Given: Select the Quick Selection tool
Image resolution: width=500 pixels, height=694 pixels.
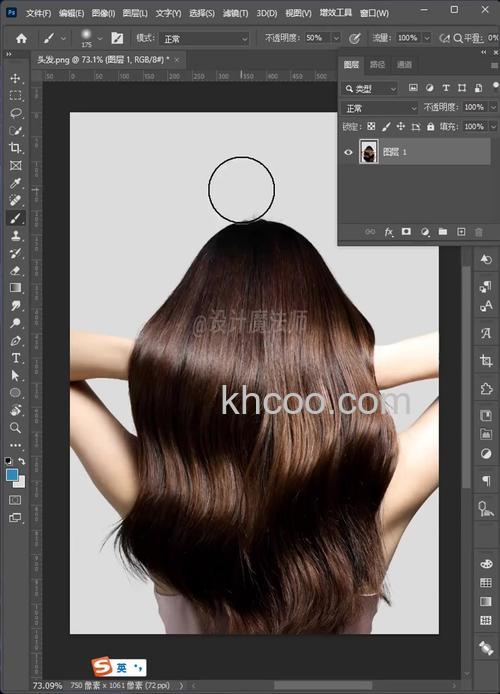Looking at the screenshot, I should coord(15,131).
